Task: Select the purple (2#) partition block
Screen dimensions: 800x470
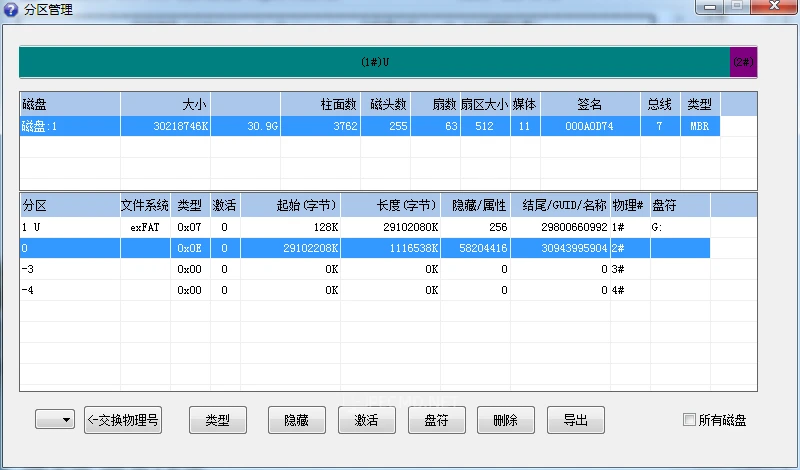Action: click(x=743, y=62)
